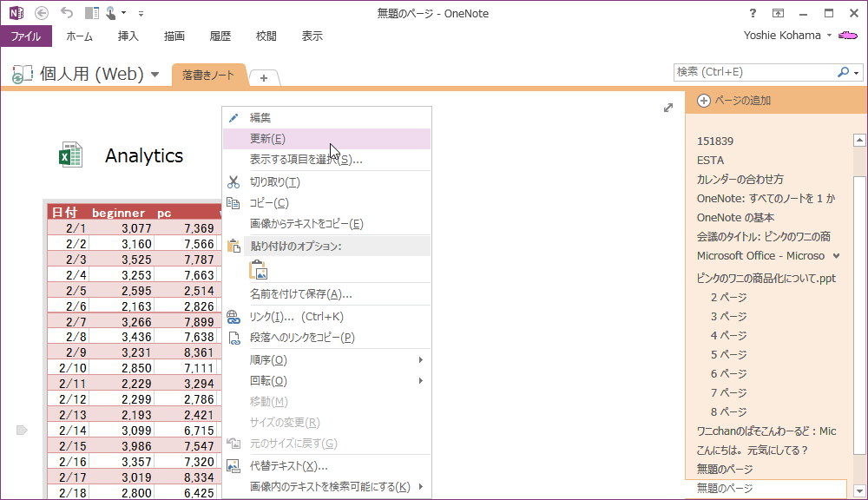Viewport: 868px width, 500px height.
Task: Click the Excel file icon beside Analytics
Action: (x=71, y=155)
